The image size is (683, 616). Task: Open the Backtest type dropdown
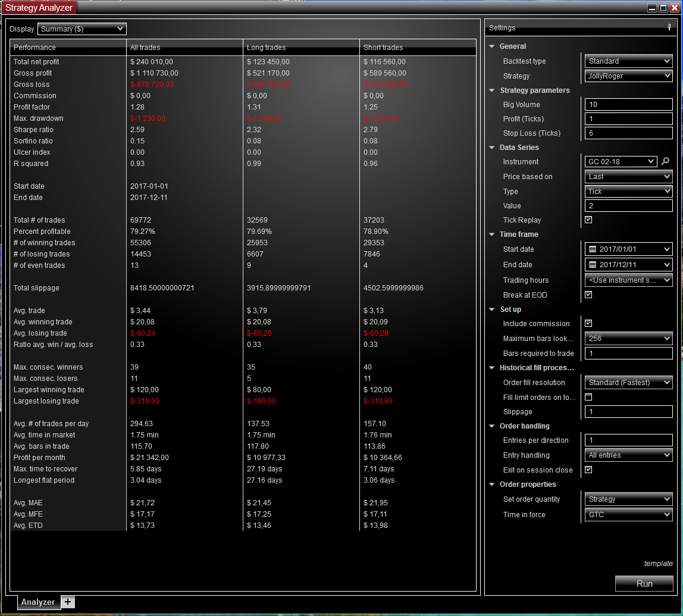pyautogui.click(x=628, y=61)
